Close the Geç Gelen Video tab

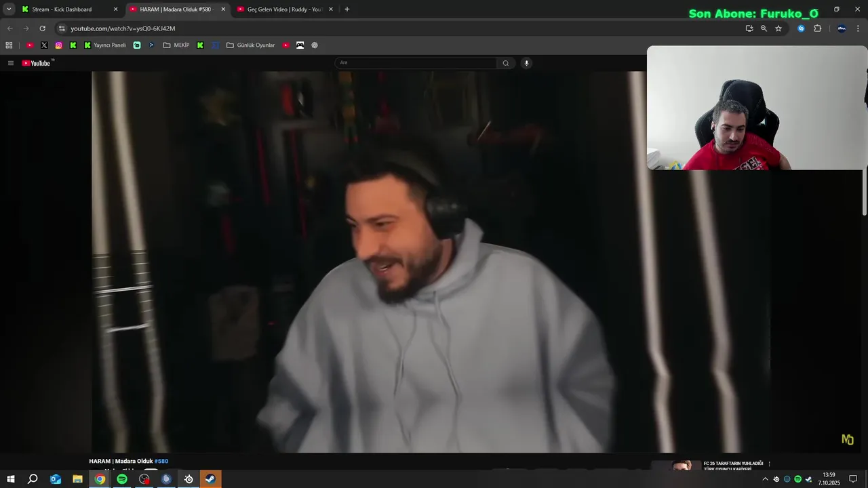click(x=331, y=9)
